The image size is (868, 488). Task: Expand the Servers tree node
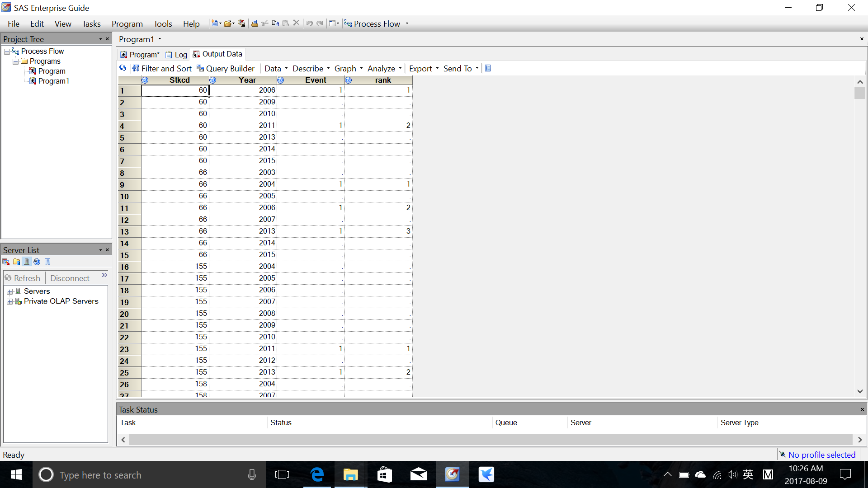tap(9, 291)
